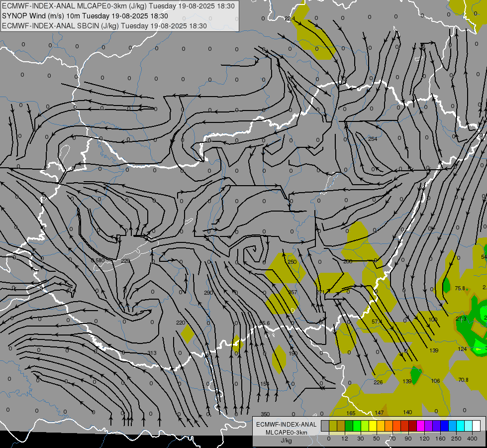Click the '75.8' map value
This screenshot has height=448, width=487.
(460, 289)
